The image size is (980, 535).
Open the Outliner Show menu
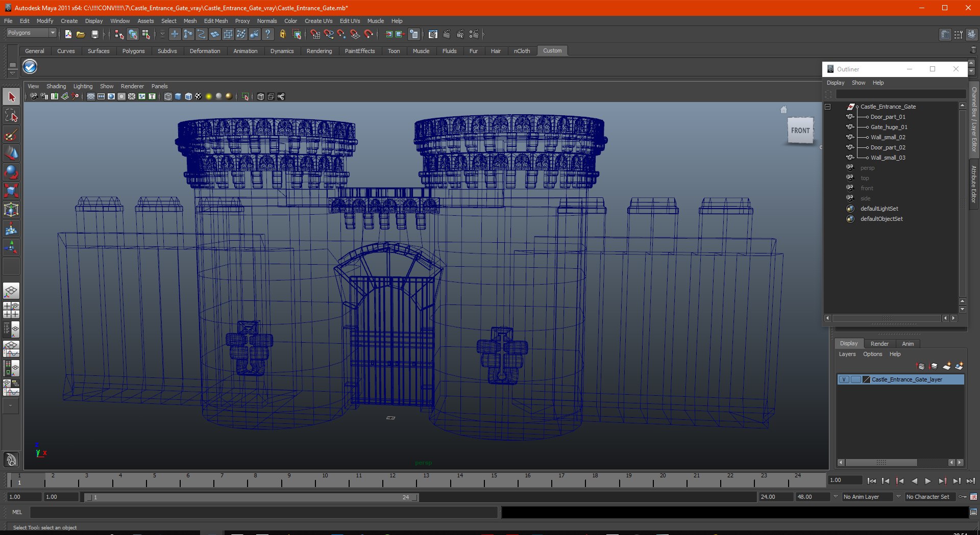[x=859, y=83]
